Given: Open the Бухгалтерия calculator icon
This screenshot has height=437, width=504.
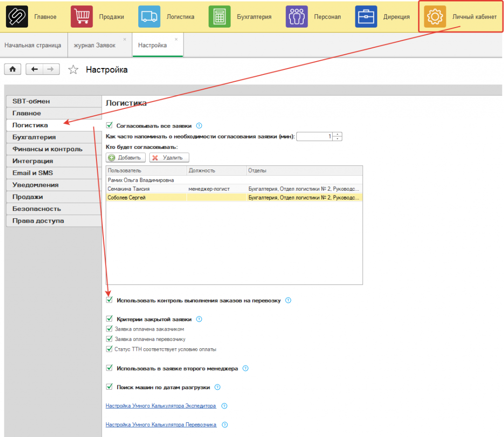Looking at the screenshot, I should click(x=220, y=16).
